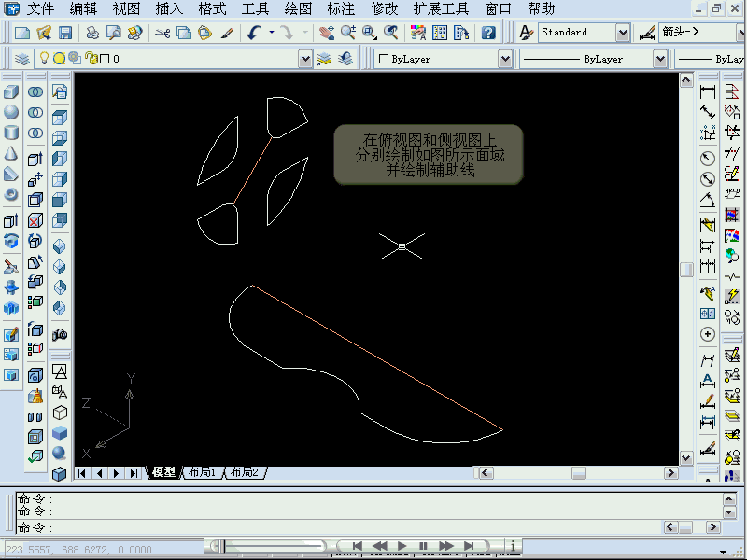
Task: Select the Pan realtime hand tool
Action: 326,33
